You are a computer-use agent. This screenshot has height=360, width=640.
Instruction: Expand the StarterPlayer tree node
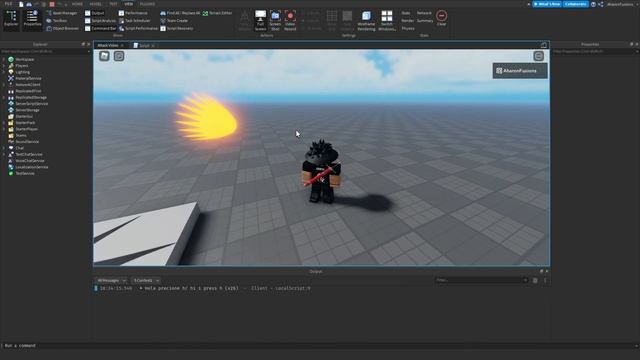click(4, 129)
